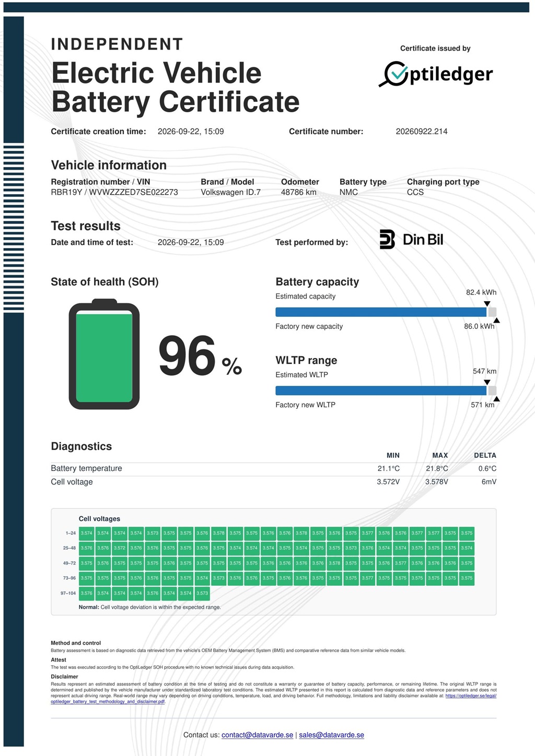Click the 97–104 cell voltages row label

tap(68, 593)
